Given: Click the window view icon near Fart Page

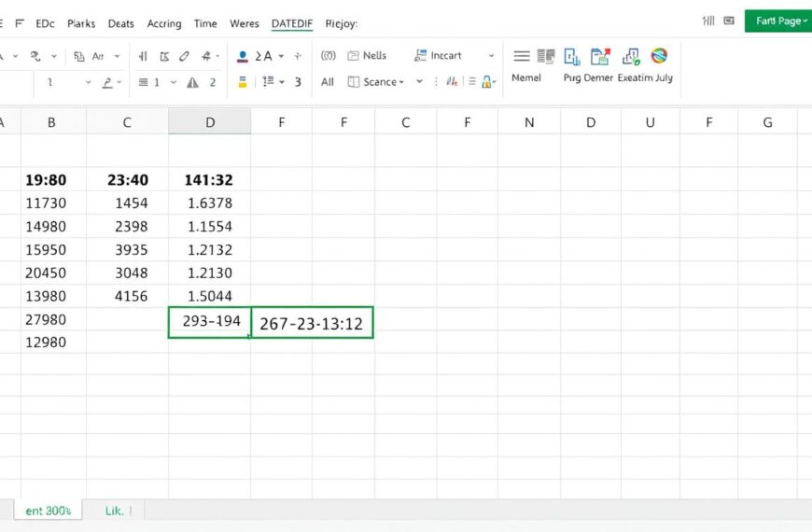Looking at the screenshot, I should coord(729,21).
